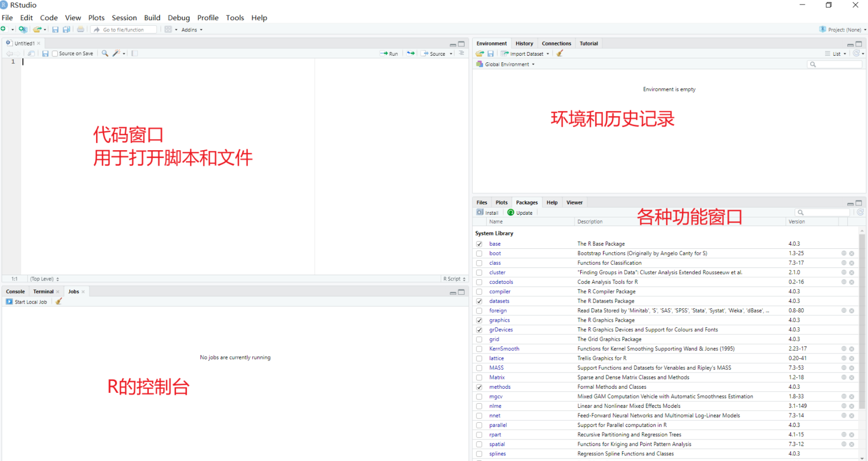The height and width of the screenshot is (461, 868).
Task: Switch to the History tab
Action: point(524,43)
